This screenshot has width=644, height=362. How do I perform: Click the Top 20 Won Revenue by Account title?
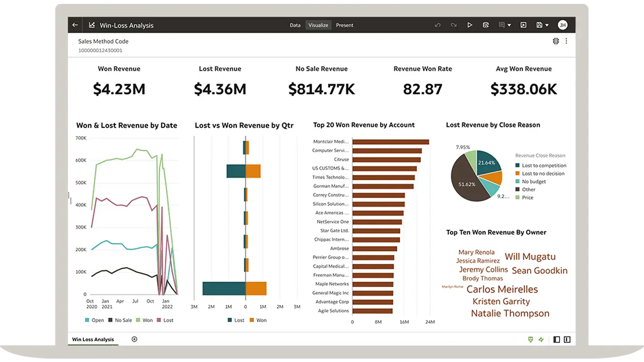tap(364, 125)
